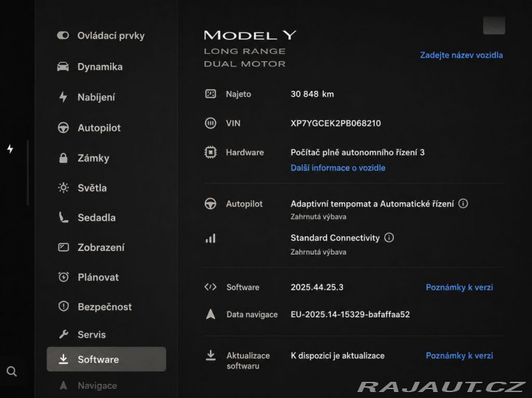The image size is (532, 398).
Task: Click the charging bolt icon on left edge
Action: [x=10, y=148]
